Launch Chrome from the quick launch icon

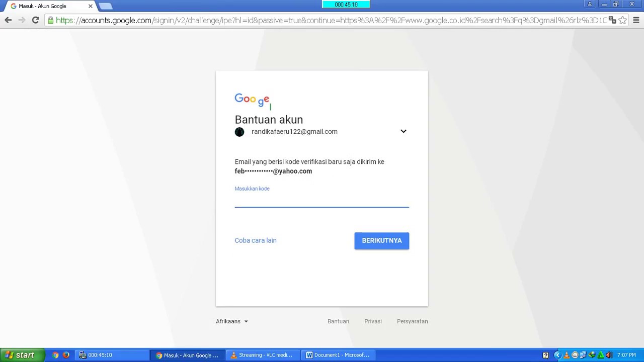(x=55, y=355)
